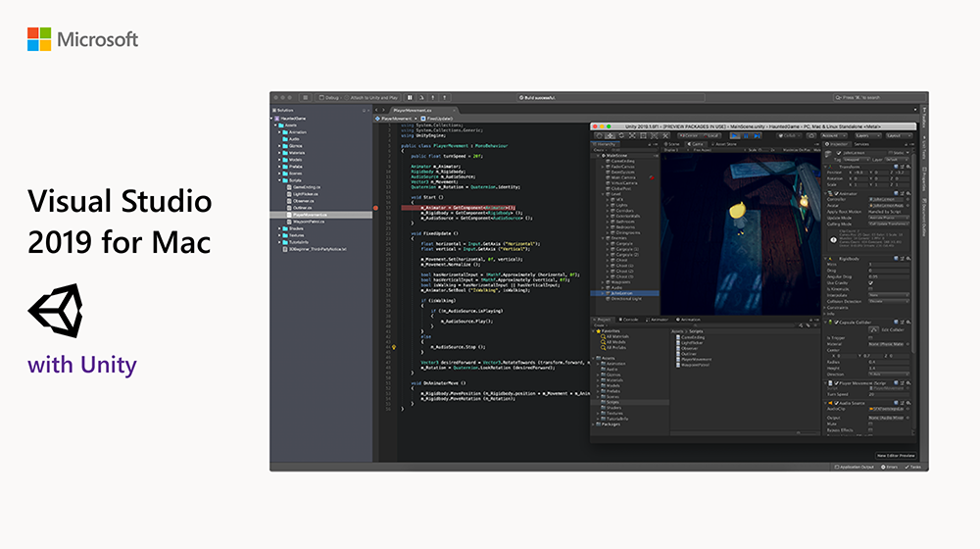Open the Layers dropdown in Unity toolbar
The height and width of the screenshot is (549, 980).
[x=868, y=135]
